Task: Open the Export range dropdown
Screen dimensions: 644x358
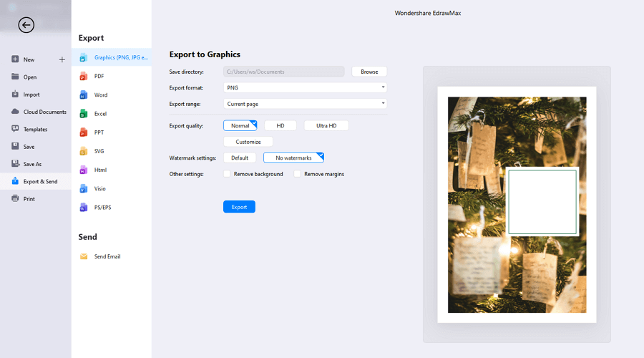Action: click(305, 104)
